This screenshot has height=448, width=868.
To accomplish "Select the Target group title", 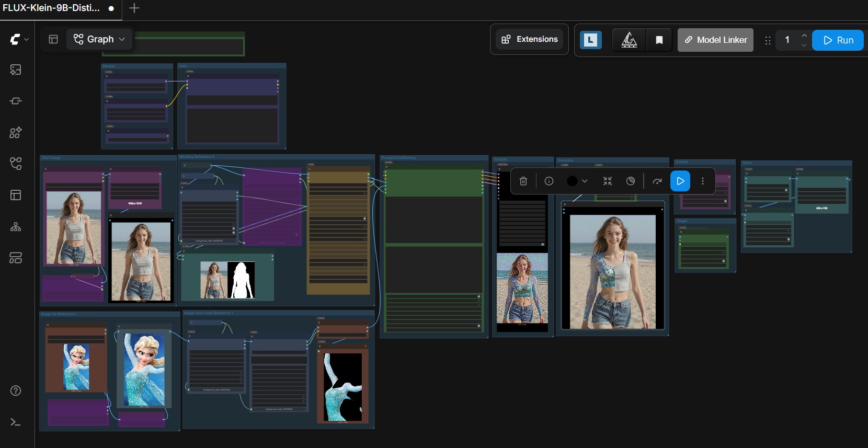I will coord(682,221).
